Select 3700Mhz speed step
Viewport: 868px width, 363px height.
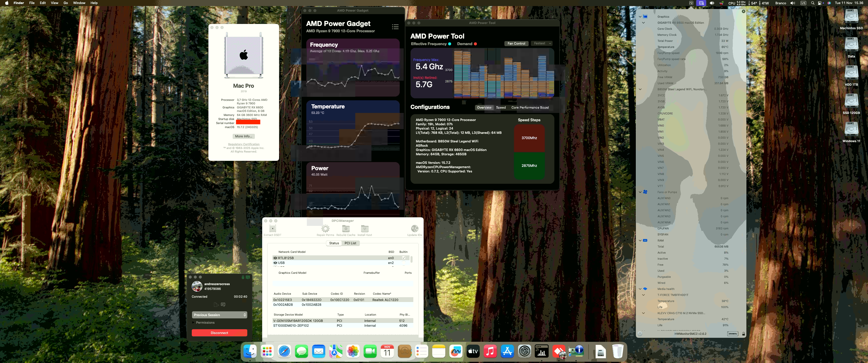529,138
